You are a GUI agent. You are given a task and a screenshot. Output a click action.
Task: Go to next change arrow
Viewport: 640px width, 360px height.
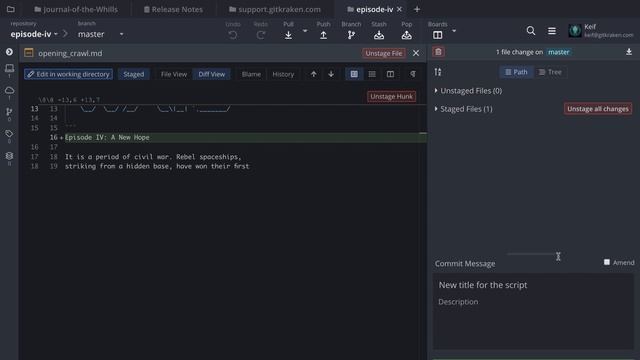click(x=331, y=74)
